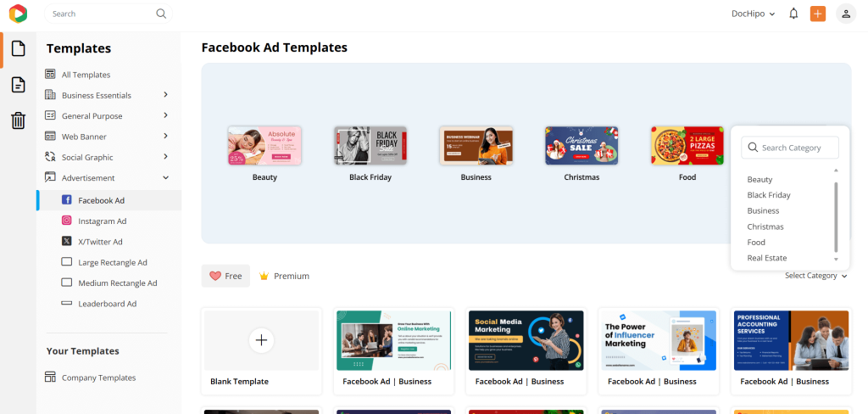Open All Templates in sidebar

coord(86,75)
